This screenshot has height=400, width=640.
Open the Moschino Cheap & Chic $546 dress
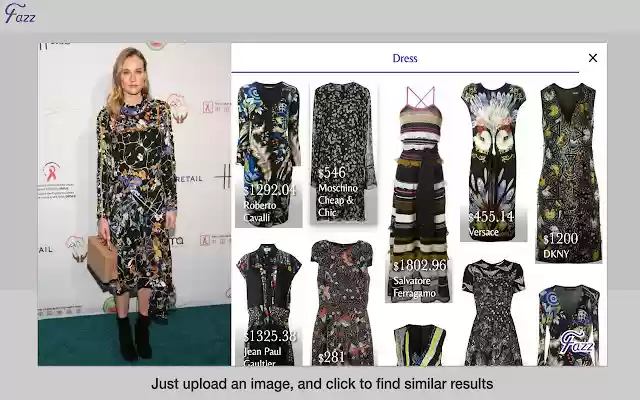tap(344, 153)
